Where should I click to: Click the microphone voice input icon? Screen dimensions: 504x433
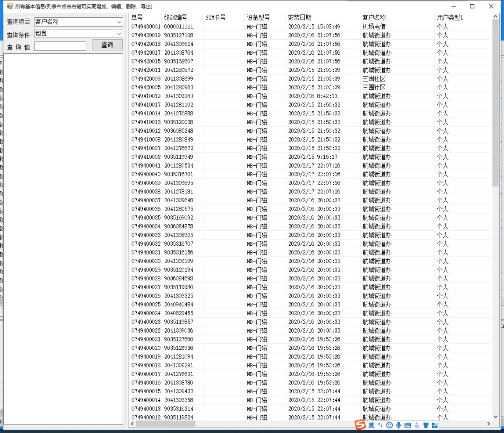[x=399, y=425]
